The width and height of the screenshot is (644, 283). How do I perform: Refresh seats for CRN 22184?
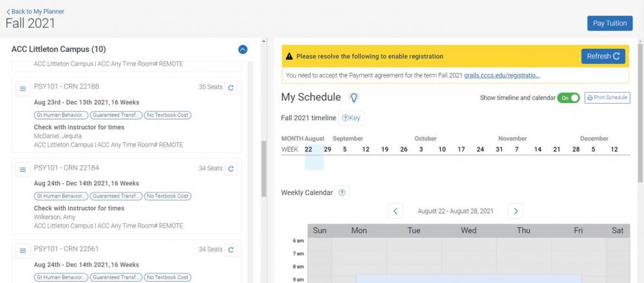[x=231, y=169]
